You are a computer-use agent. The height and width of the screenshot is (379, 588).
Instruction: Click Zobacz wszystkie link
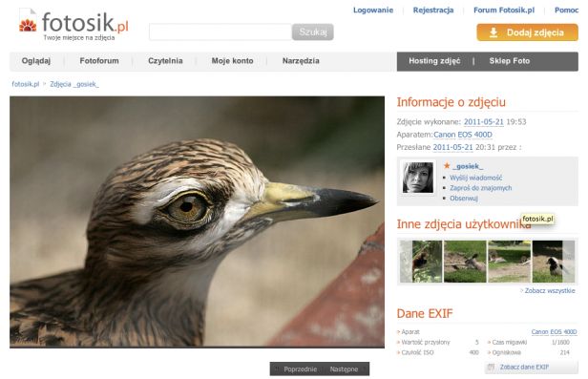[550, 290]
